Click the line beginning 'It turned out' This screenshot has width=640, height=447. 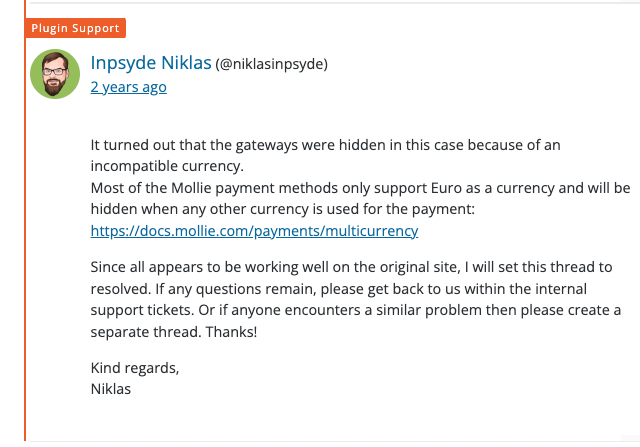325,145
